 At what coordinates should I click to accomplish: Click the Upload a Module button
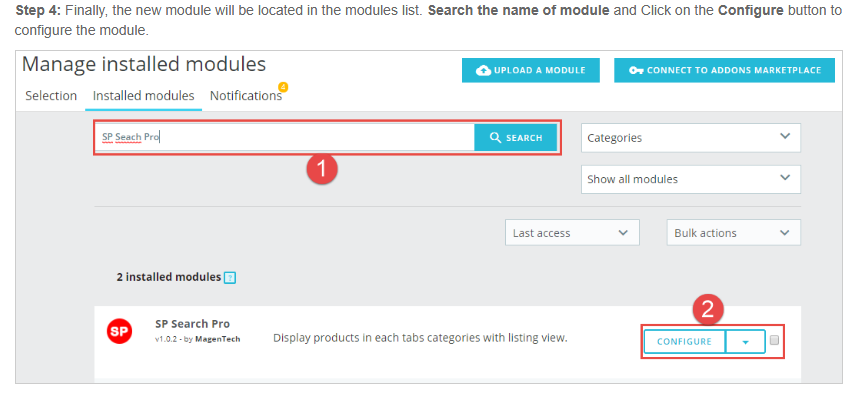point(530,70)
